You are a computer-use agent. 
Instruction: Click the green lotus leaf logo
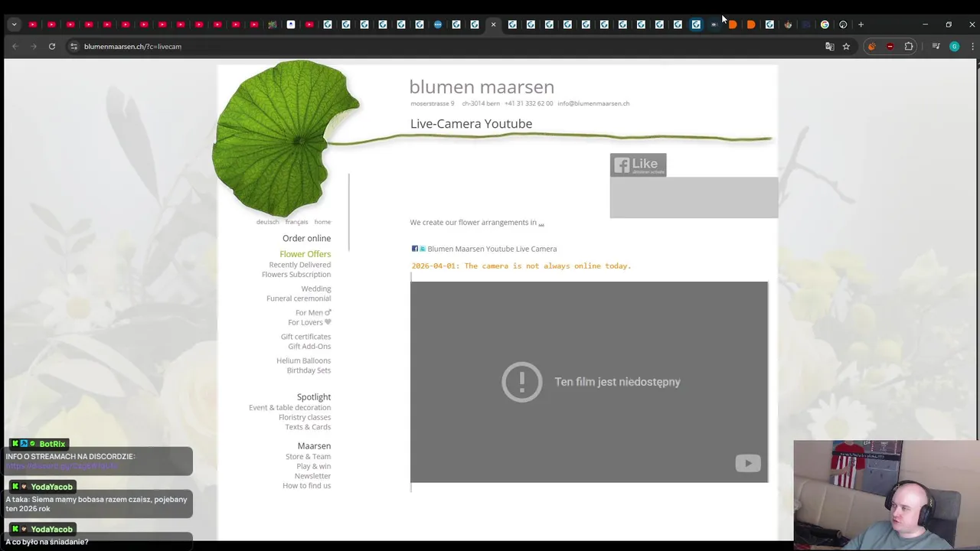pyautogui.click(x=285, y=138)
